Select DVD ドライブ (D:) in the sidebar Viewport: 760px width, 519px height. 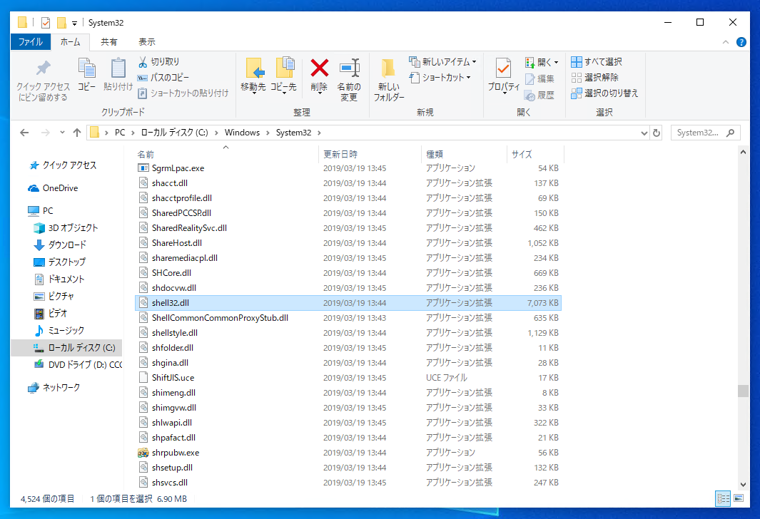click(78, 365)
